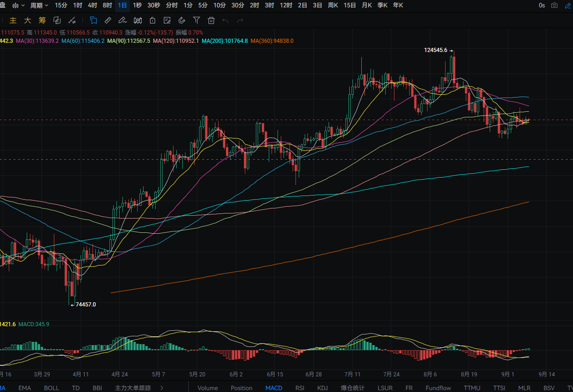Viewport: 573px width, 392px height.
Task: Click the camera screenshot icon
Action: 555,6
